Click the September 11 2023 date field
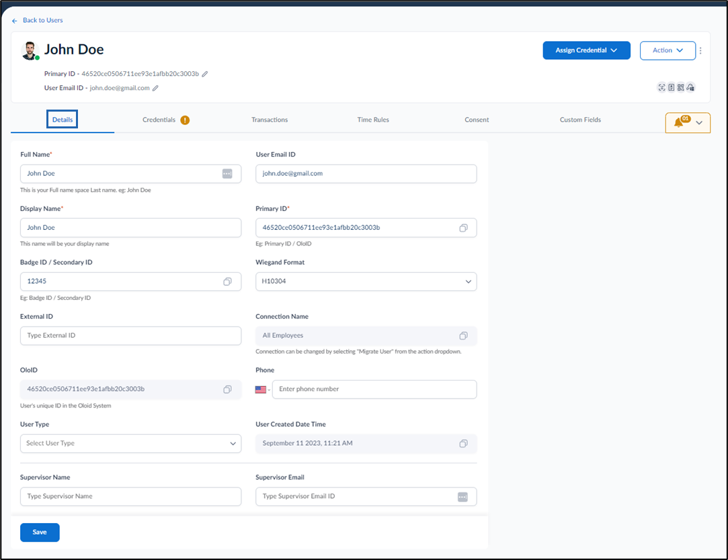728x560 pixels. (x=366, y=444)
